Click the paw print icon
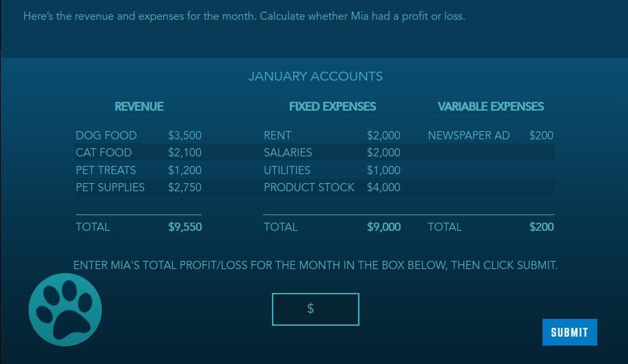The image size is (628, 364). coord(66,309)
